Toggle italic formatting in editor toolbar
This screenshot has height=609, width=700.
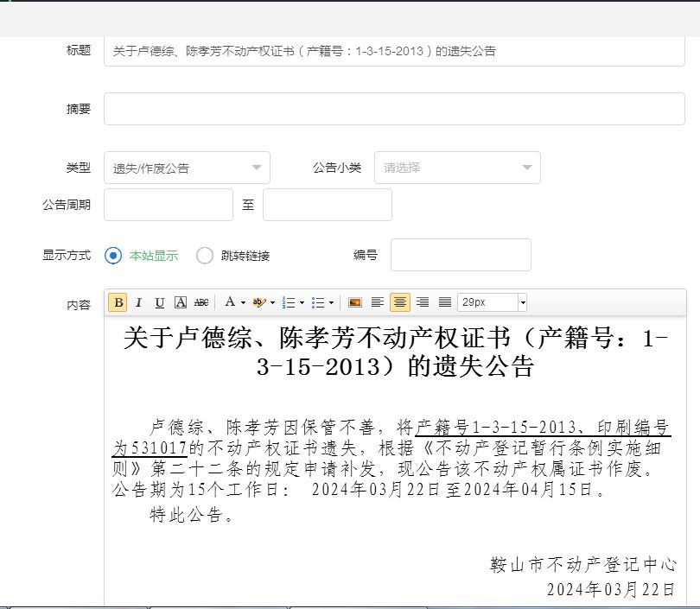pyautogui.click(x=138, y=302)
